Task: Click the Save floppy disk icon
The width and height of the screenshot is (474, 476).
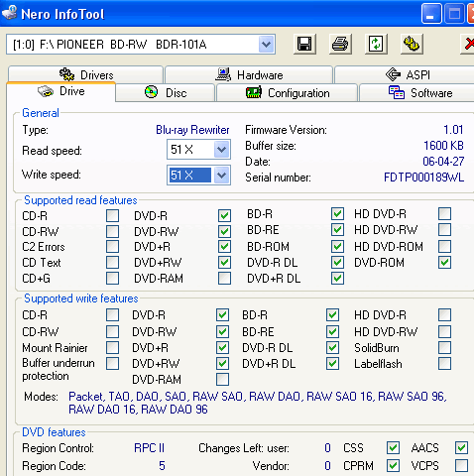Action: coord(304,44)
